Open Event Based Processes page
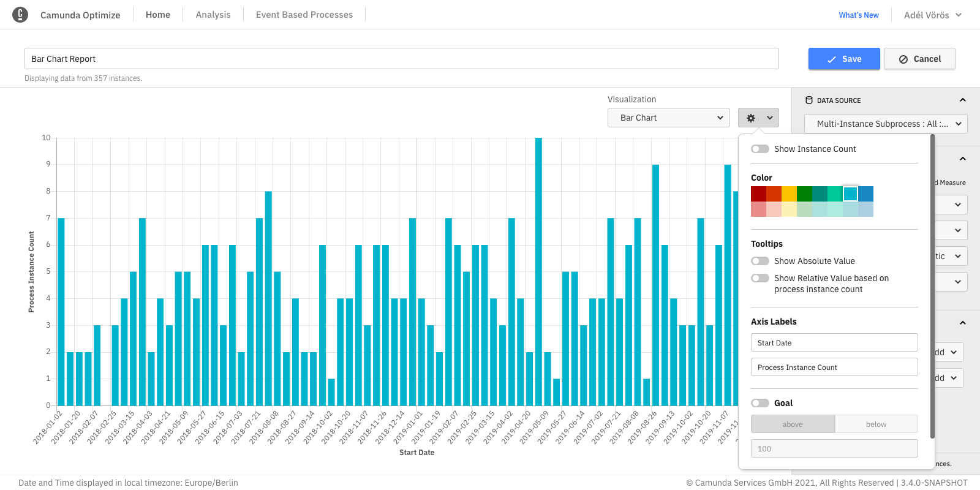The image size is (980, 490). click(x=304, y=15)
